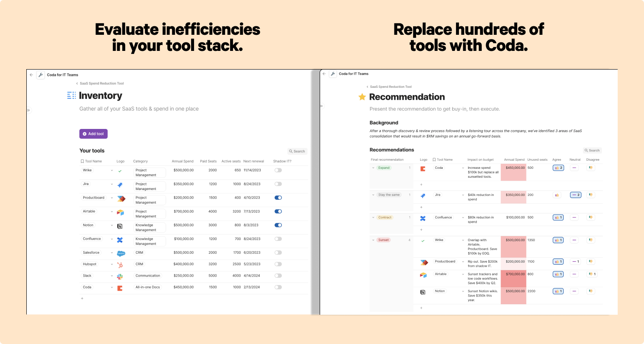Click the Confluence logo in Your tools table
The height and width of the screenshot is (344, 644).
(120, 240)
